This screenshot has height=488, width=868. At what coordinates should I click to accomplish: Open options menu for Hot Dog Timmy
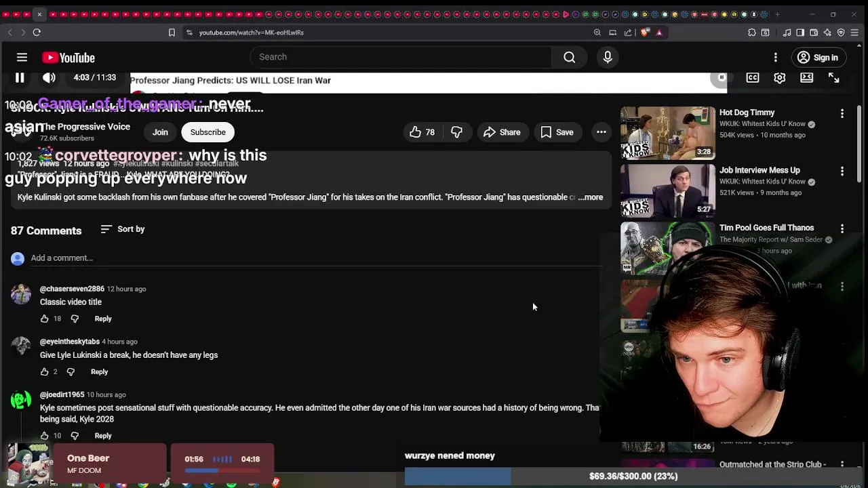pos(842,114)
